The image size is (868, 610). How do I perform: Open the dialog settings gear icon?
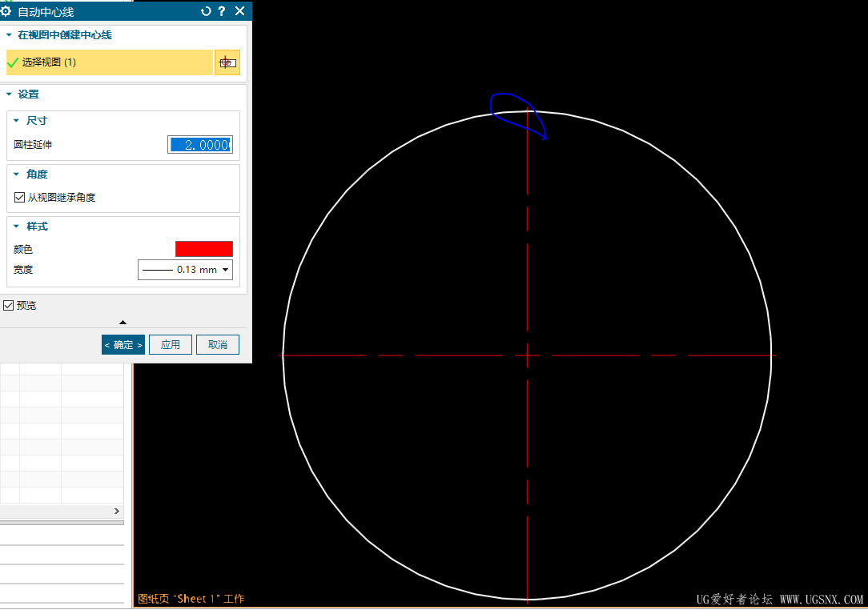[6, 11]
